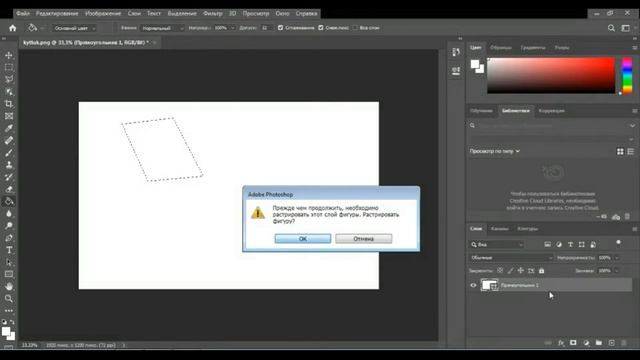Select the History Brush tool
The height and width of the screenshot is (360, 640).
[x=9, y=177]
